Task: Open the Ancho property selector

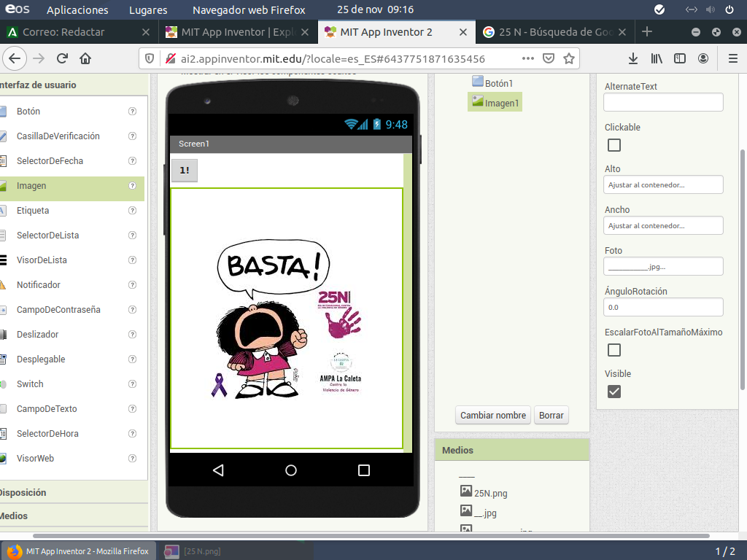Action: click(663, 226)
